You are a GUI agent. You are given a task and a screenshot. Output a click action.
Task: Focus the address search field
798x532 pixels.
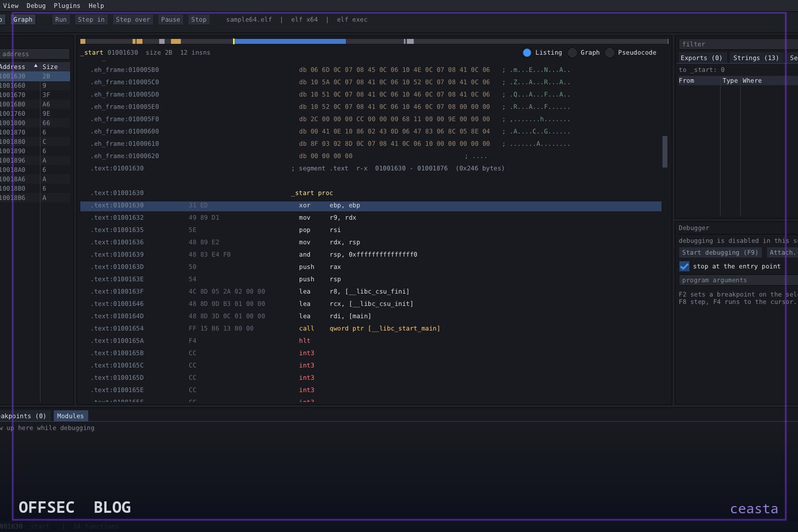pos(34,54)
